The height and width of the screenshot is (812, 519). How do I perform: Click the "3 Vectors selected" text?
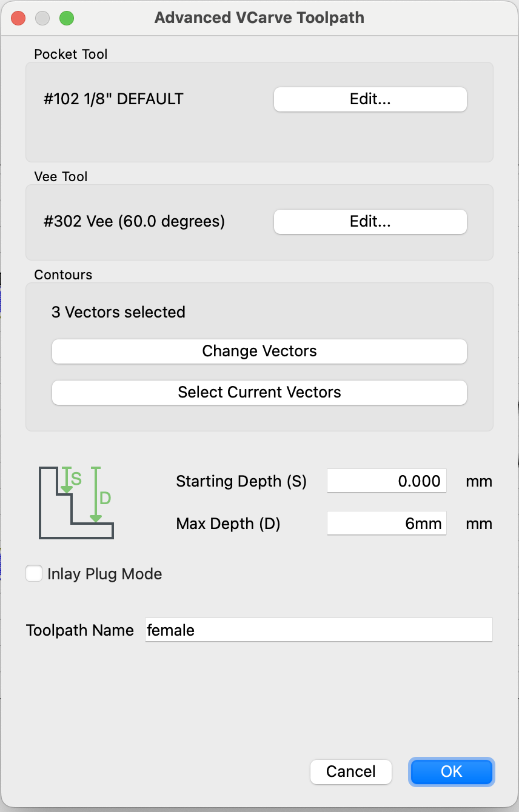click(x=118, y=313)
